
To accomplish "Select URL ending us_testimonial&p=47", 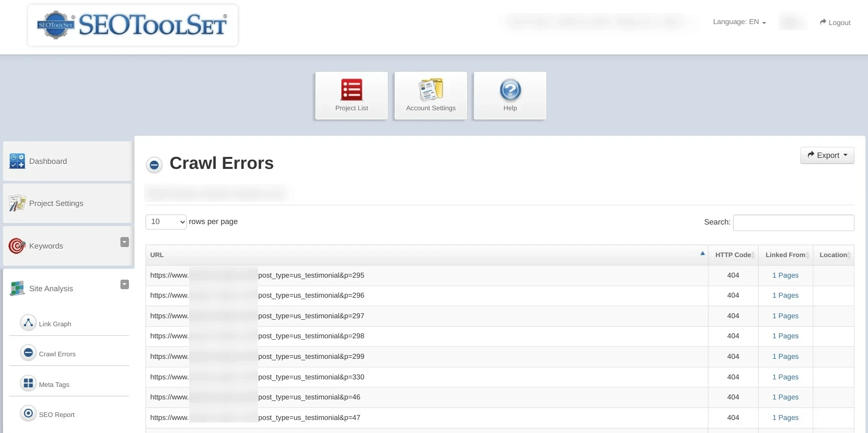I will coord(255,417).
